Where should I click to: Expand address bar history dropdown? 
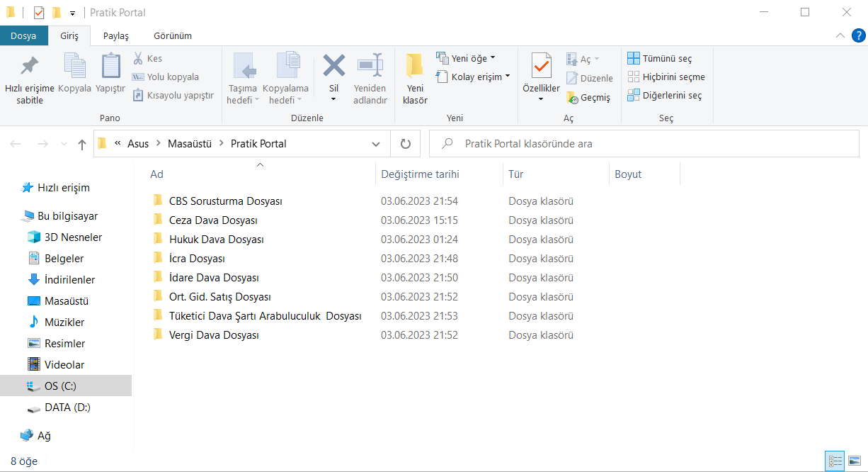[376, 144]
